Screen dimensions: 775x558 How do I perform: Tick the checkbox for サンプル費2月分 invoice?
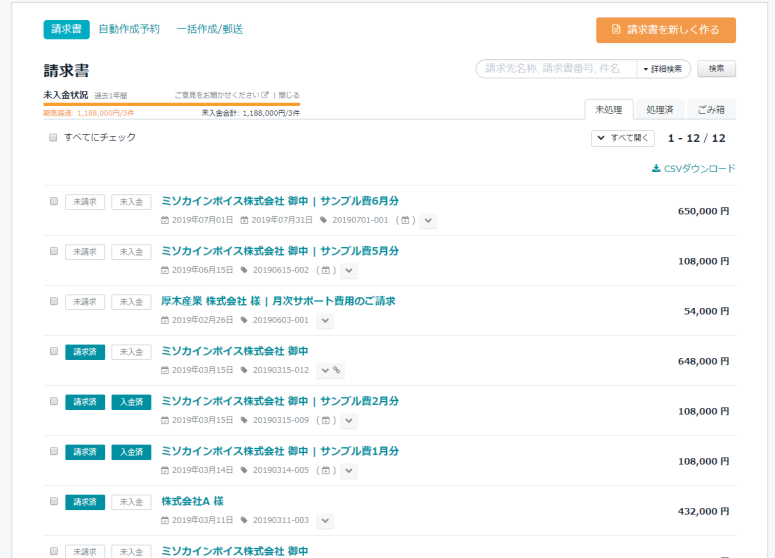(x=54, y=401)
